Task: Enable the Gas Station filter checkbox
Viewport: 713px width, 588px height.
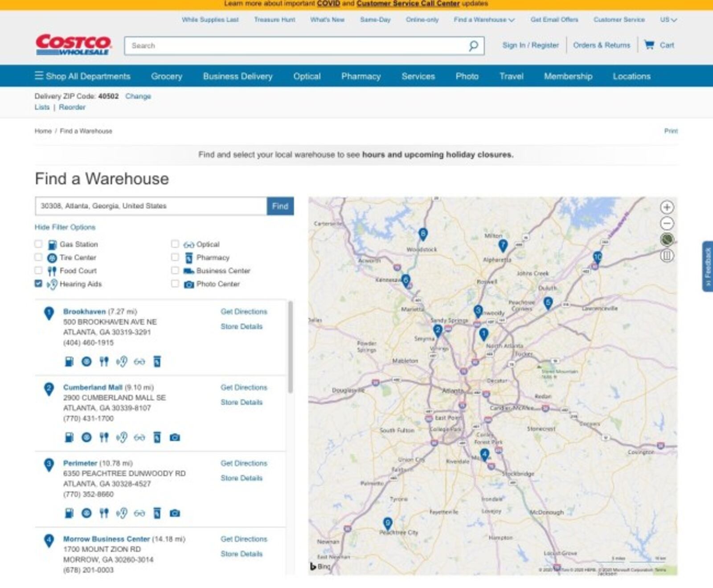Action: tap(38, 244)
